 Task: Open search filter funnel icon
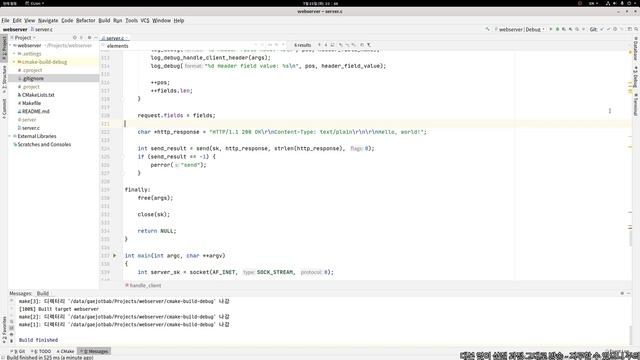coord(369,45)
